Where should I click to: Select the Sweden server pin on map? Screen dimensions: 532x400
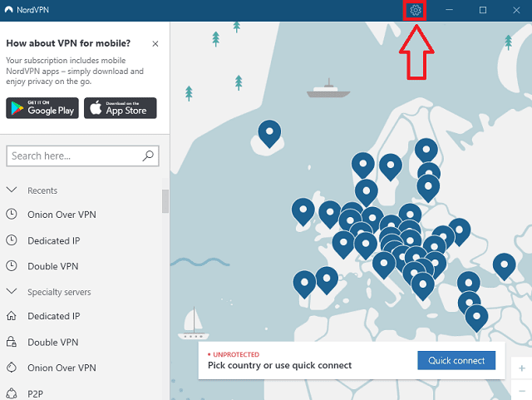tap(391, 166)
